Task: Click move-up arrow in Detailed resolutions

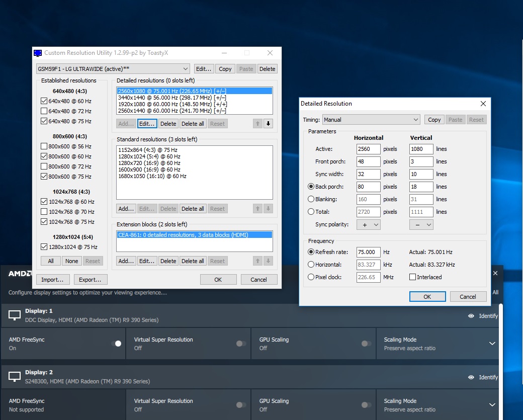Action: click(x=257, y=124)
